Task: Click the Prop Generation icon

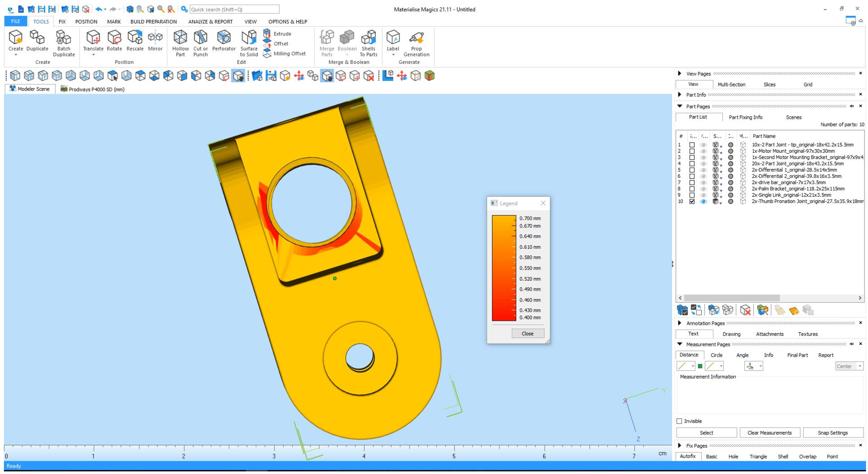Action: tap(417, 38)
